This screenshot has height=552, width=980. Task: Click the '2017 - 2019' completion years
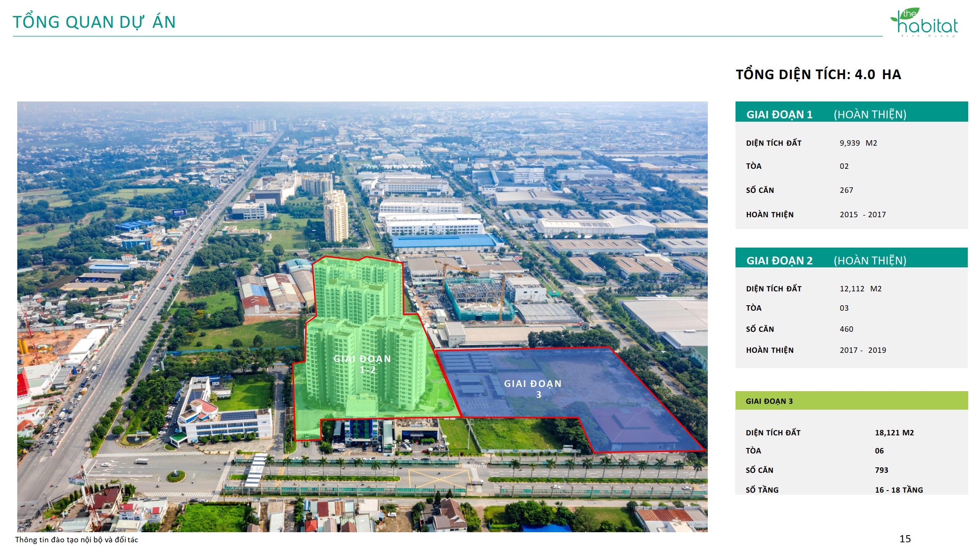point(862,350)
